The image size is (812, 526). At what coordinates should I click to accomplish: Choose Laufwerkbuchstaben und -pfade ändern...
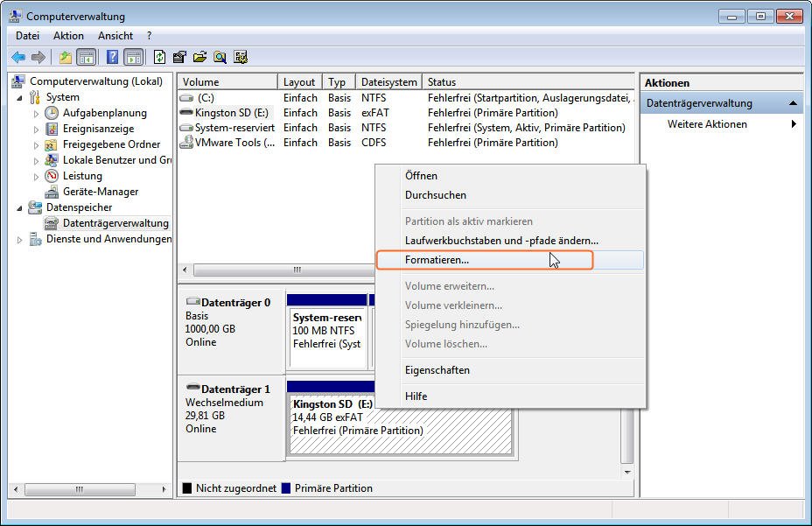pos(509,241)
